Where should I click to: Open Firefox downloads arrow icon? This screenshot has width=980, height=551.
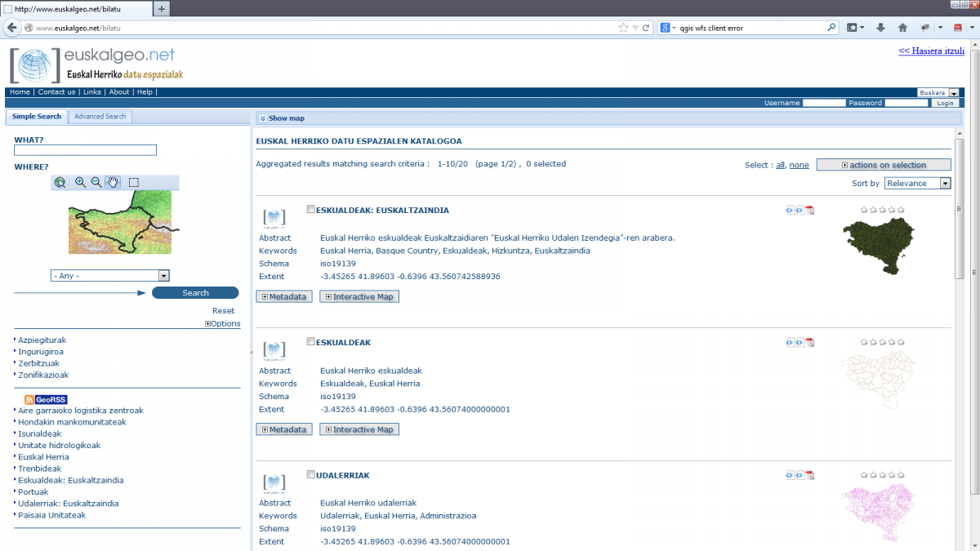(880, 27)
